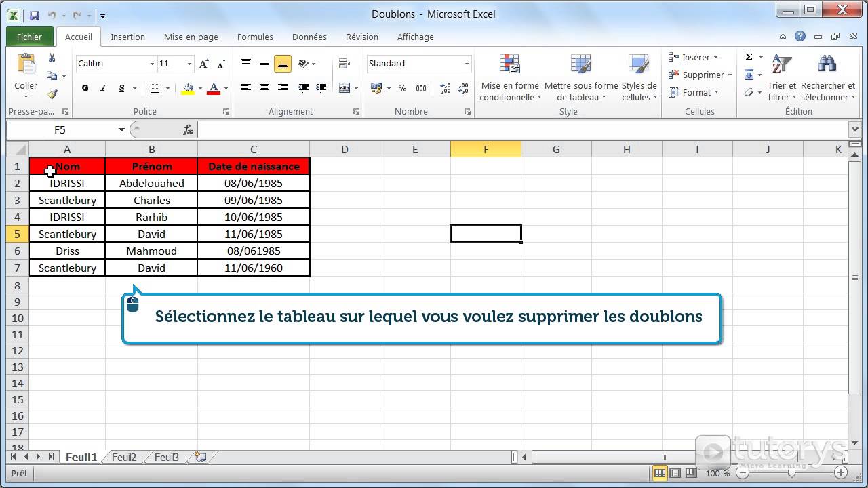This screenshot has height=488, width=868.
Task: Switch to the Formules tab
Action: (255, 37)
